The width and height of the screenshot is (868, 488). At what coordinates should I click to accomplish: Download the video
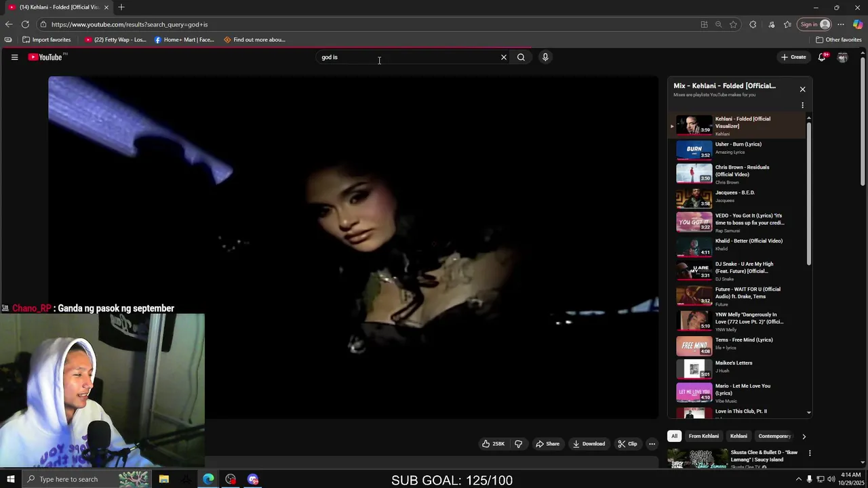pyautogui.click(x=589, y=444)
